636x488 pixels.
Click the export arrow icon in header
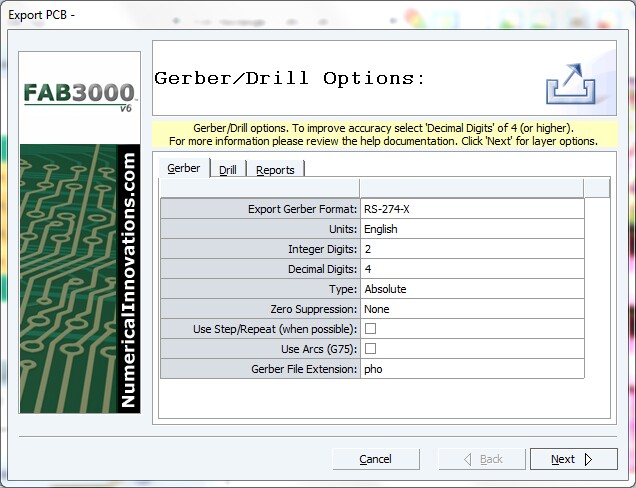point(571,84)
